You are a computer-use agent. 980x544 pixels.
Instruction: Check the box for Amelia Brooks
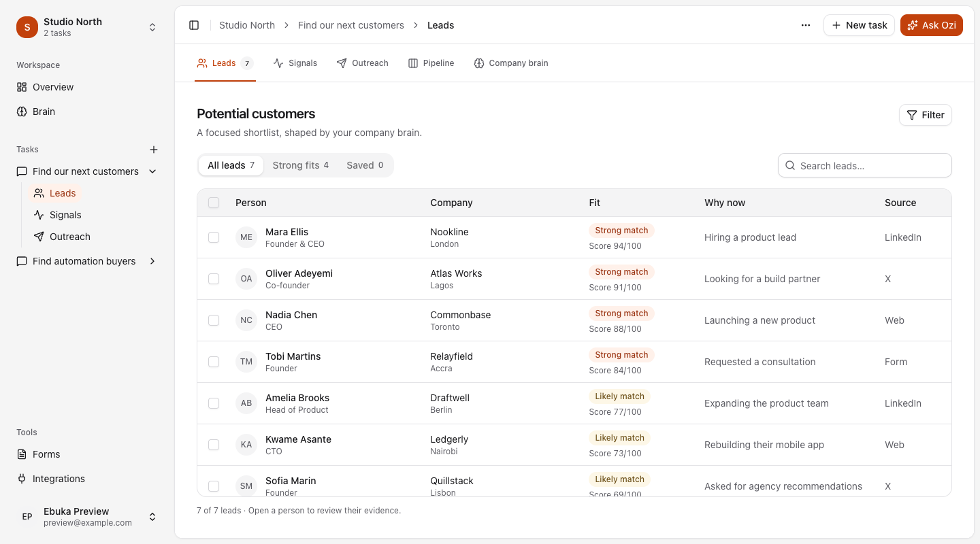214,403
